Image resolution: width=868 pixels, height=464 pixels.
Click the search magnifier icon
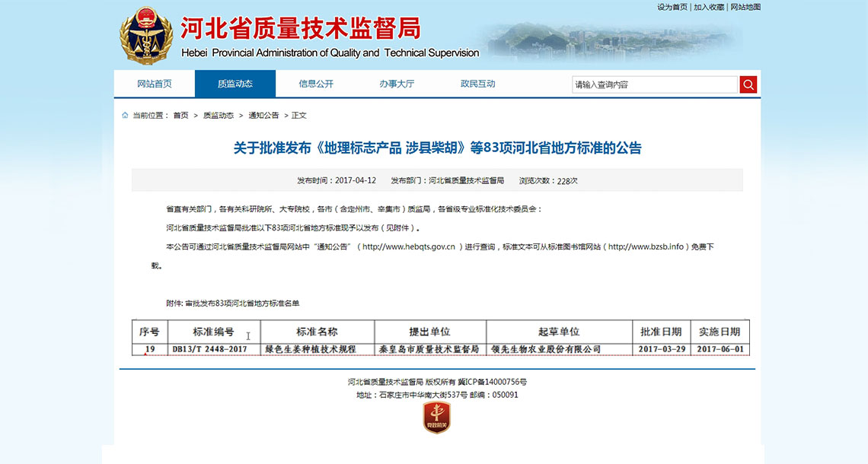click(x=747, y=84)
